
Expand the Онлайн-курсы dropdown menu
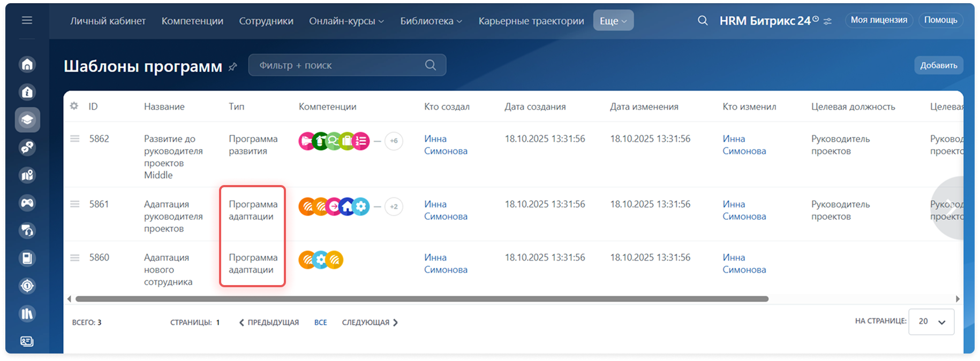346,21
